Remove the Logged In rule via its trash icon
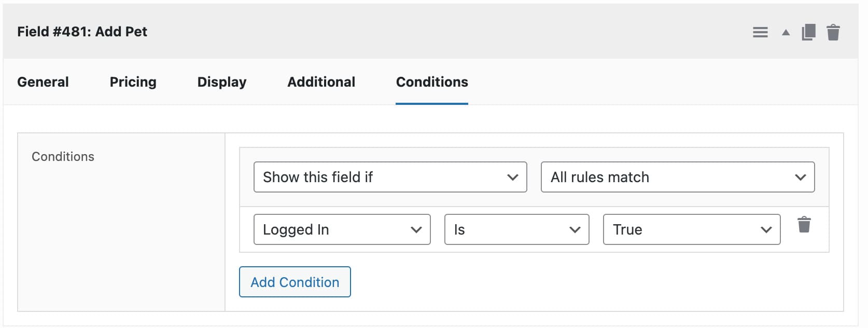 click(804, 225)
